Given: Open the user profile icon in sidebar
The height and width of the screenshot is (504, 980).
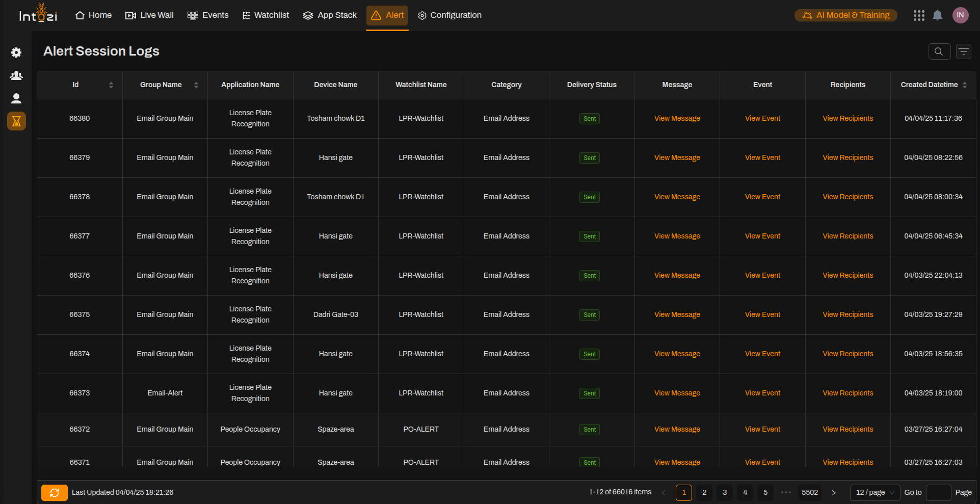Looking at the screenshot, I should pyautogui.click(x=16, y=98).
